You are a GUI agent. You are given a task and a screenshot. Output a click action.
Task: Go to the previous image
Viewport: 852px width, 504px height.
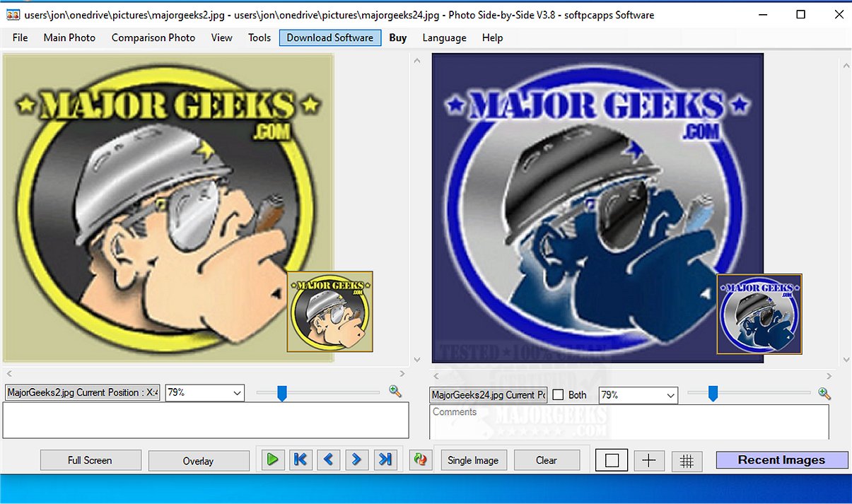pyautogui.click(x=329, y=459)
